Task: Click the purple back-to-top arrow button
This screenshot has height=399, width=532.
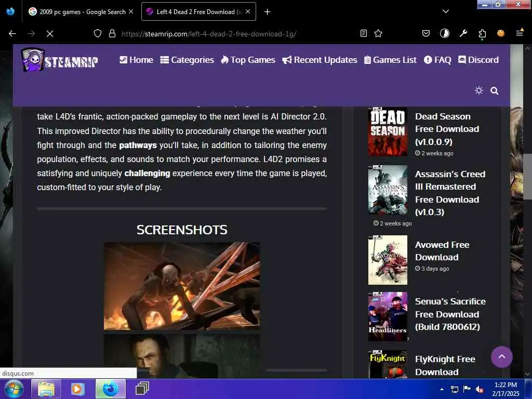Action: click(x=501, y=357)
